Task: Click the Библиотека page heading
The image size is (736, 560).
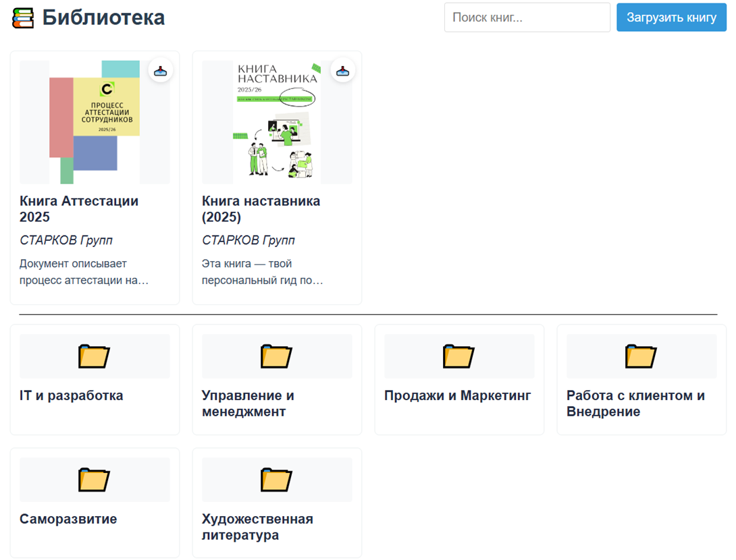Action: point(103,18)
